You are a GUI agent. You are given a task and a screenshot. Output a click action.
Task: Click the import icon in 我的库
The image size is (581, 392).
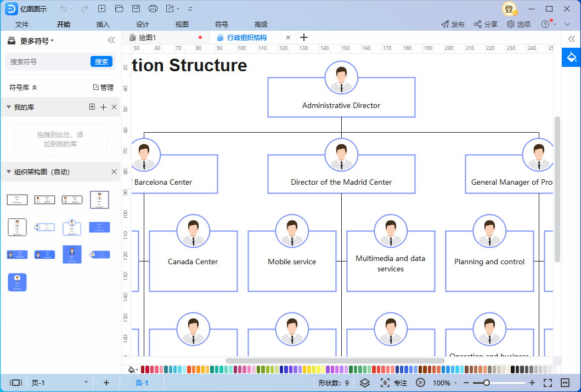click(x=92, y=107)
